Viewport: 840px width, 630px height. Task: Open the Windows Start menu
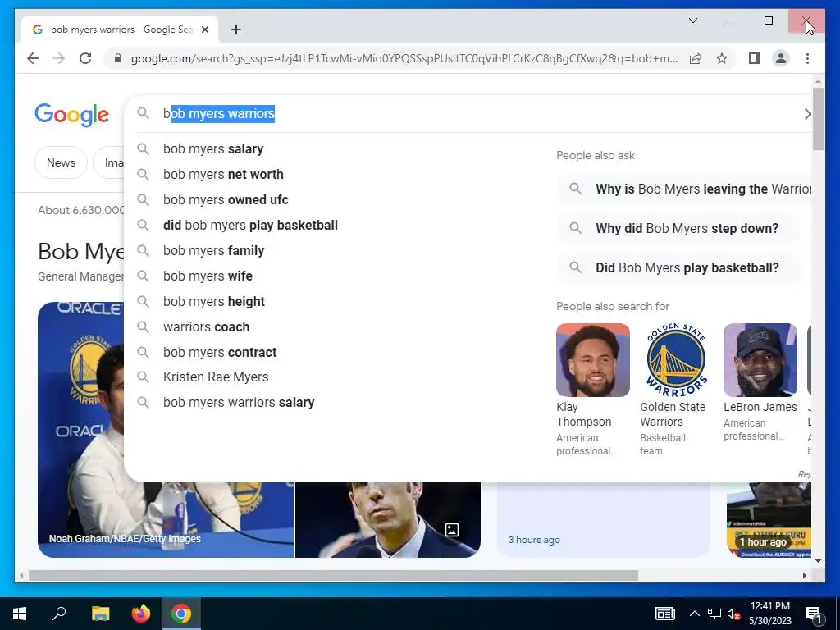click(20, 614)
